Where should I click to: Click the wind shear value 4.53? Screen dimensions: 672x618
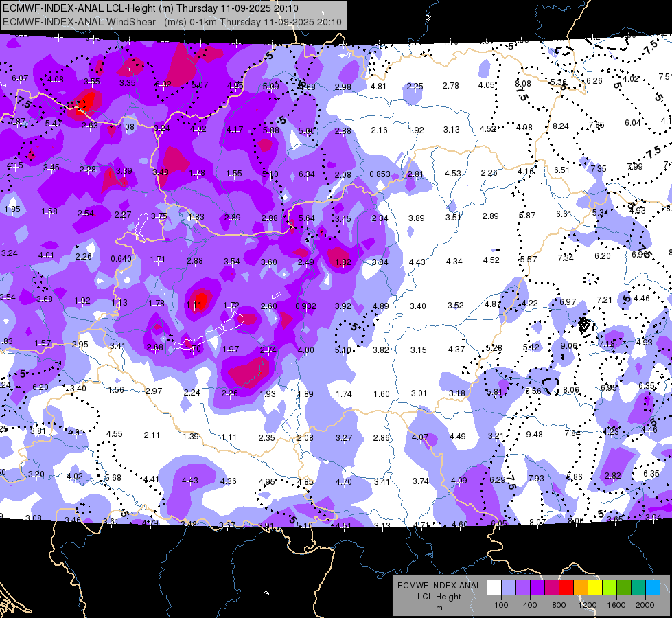452,173
